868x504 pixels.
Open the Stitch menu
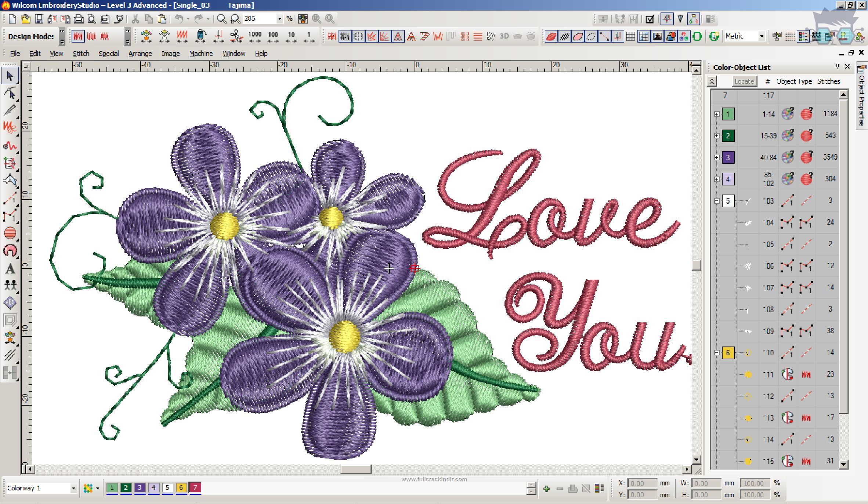pos(81,54)
